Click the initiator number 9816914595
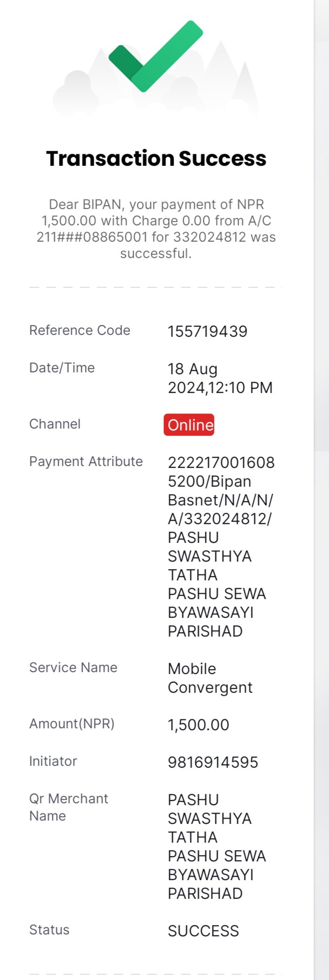This screenshot has height=980, width=329. pyautogui.click(x=213, y=762)
